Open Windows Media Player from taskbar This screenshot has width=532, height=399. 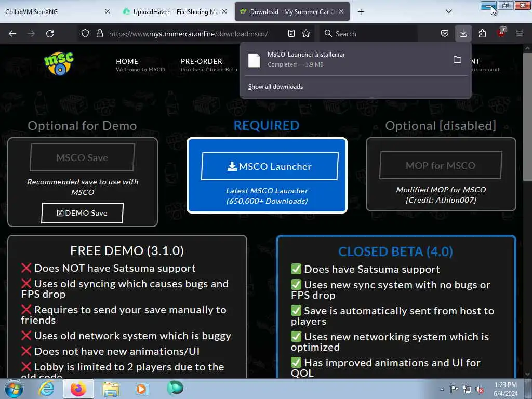coord(142,389)
